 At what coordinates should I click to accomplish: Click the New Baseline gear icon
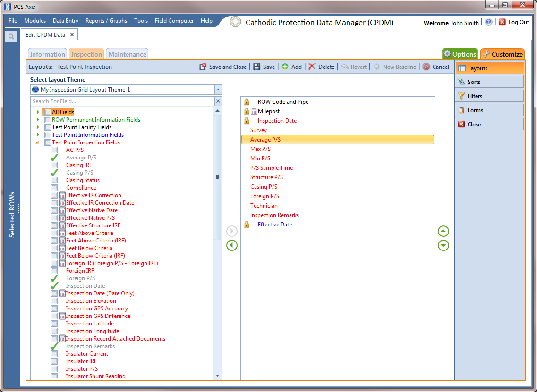tap(377, 67)
